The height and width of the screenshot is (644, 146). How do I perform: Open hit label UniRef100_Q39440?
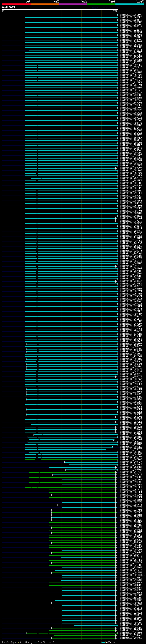pyautogui.click(x=131, y=635)
